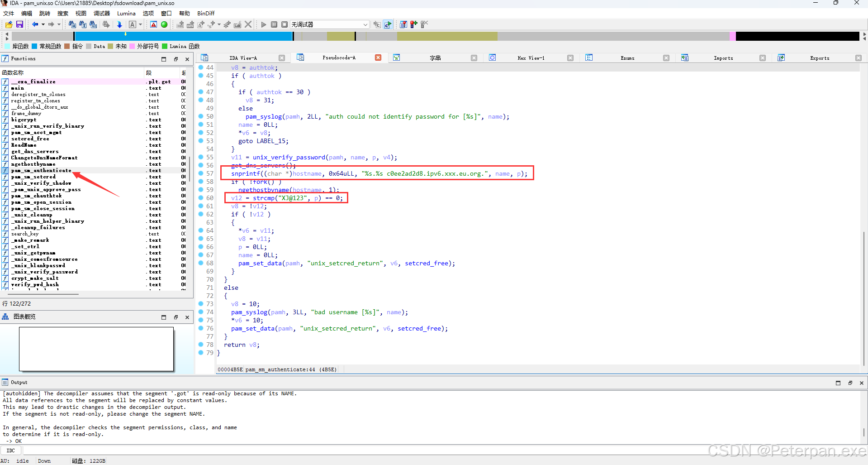Click the 常规函数 blue legend swatch
Viewport: 868px width, 465px height.
34,46
